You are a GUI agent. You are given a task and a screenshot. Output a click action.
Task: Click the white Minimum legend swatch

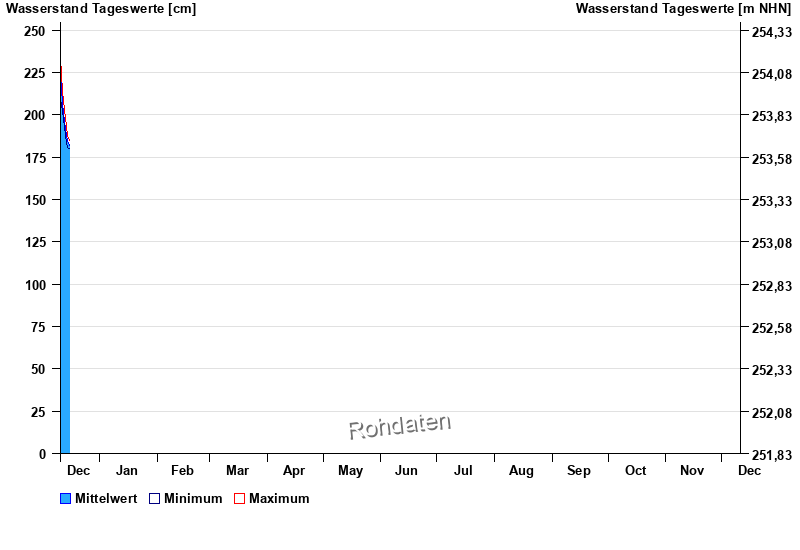[155, 499]
